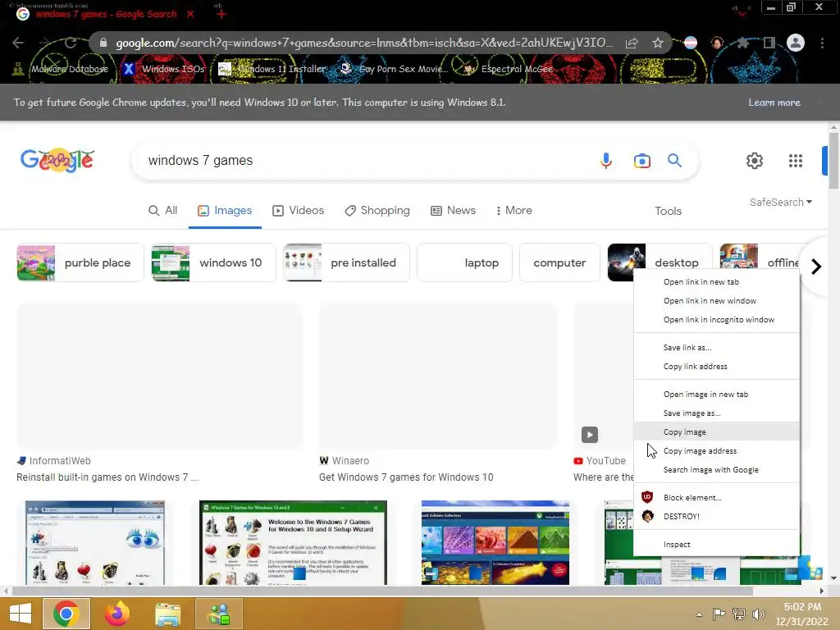Open File Explorer from the taskbar

[x=167, y=614]
